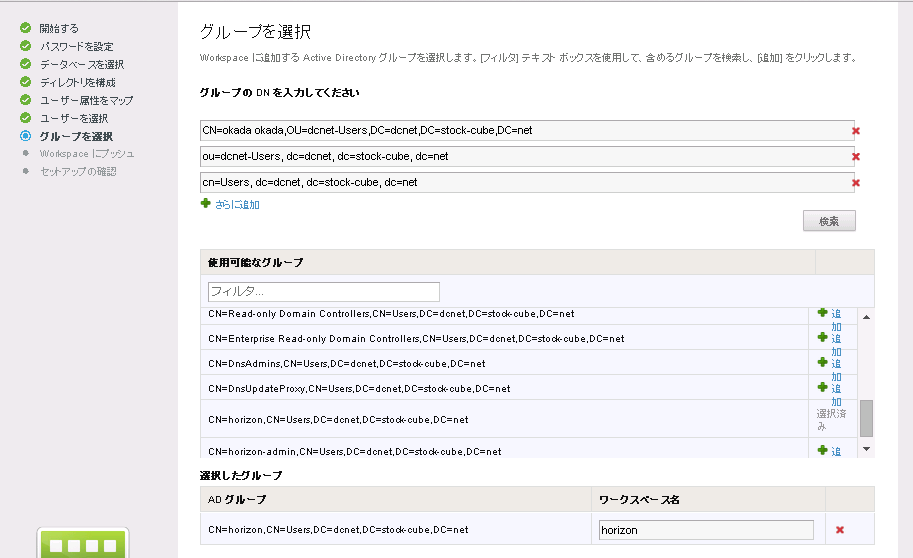Click the horizon workspace name field
This screenshot has height=558, width=913.
point(706,530)
